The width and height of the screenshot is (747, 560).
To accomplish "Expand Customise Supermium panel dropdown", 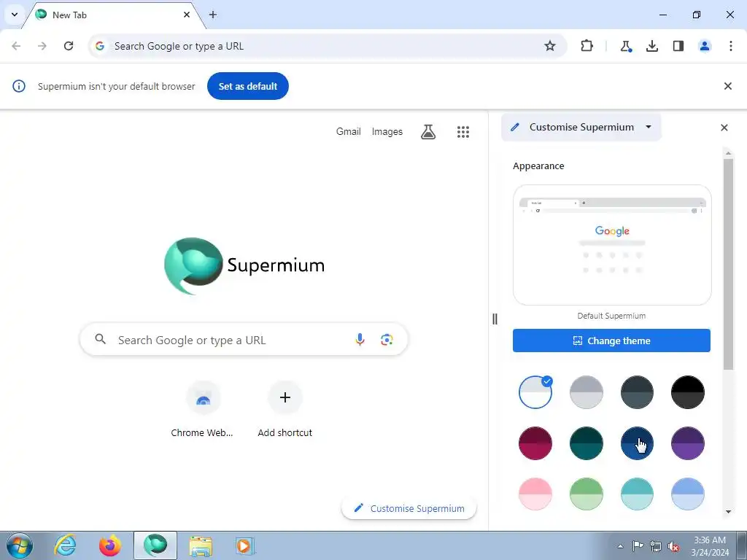I will coord(581,127).
